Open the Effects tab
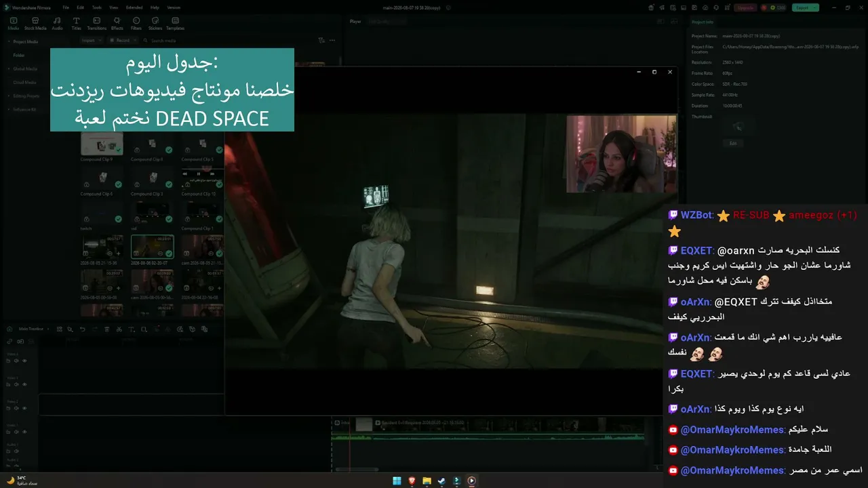 coord(117,24)
